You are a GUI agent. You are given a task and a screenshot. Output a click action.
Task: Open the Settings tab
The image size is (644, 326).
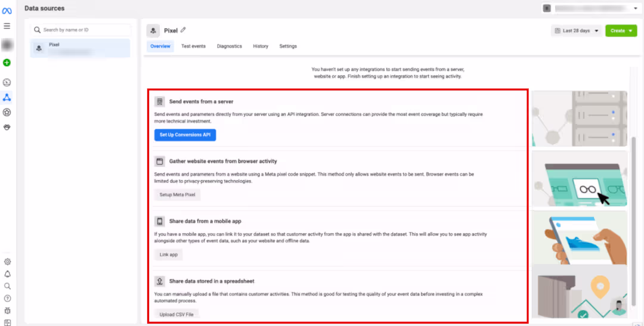coord(288,46)
